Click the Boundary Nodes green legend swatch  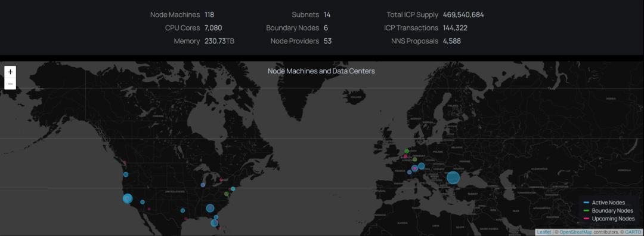click(x=586, y=211)
